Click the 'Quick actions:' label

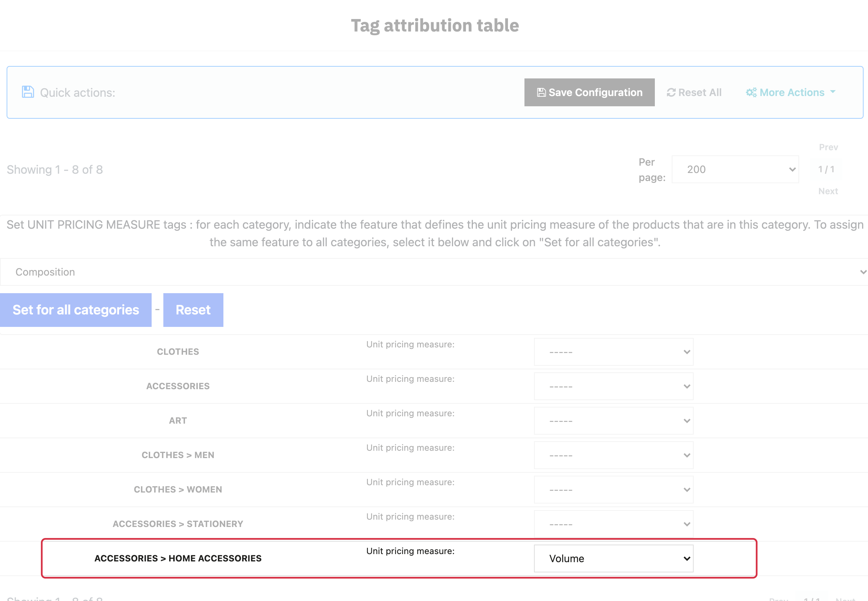coord(78,93)
